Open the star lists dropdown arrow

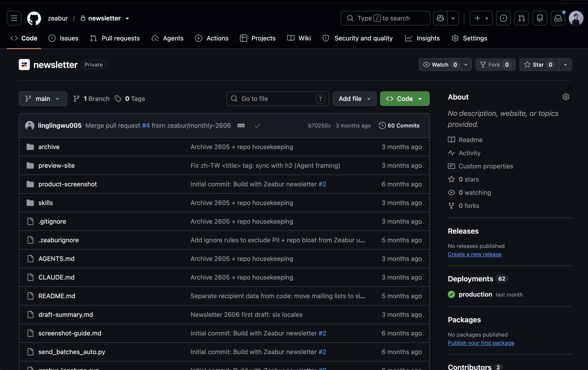pos(565,65)
